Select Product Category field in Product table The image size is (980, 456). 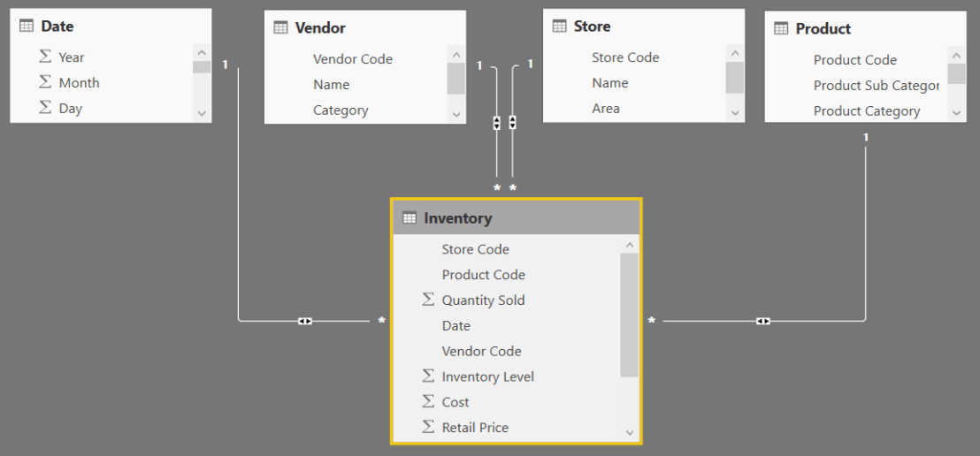866,111
